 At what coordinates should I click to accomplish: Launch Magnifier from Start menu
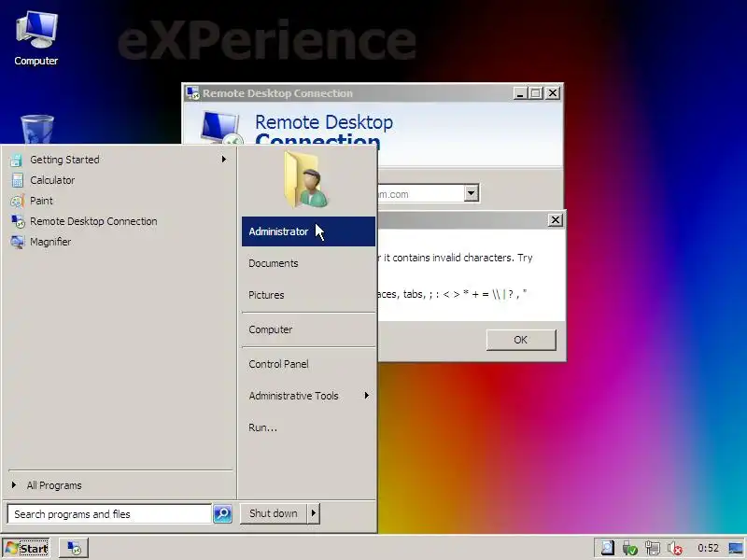tap(119, 242)
